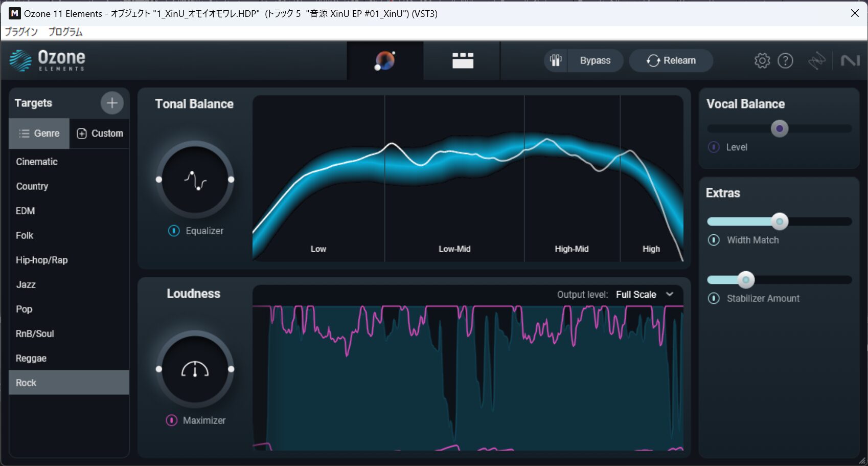Screen dimensions: 868x466
Task: Select the Genre targets tab
Action: pos(39,134)
